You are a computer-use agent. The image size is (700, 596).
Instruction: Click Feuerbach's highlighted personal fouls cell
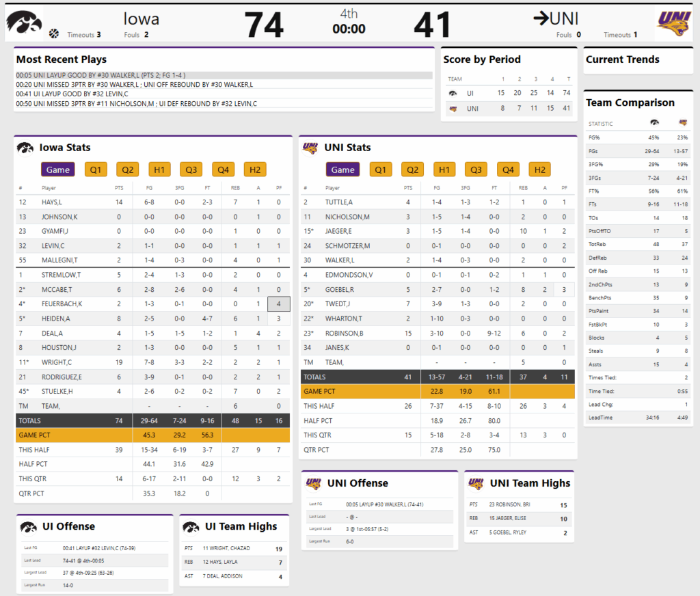(x=279, y=303)
